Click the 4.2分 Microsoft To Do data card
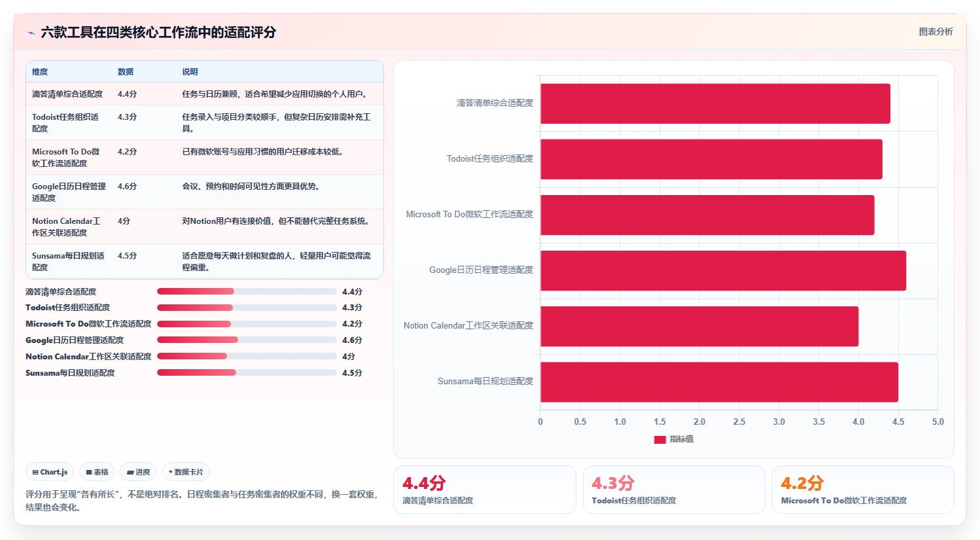The width and height of the screenshot is (980, 540). tap(864, 490)
